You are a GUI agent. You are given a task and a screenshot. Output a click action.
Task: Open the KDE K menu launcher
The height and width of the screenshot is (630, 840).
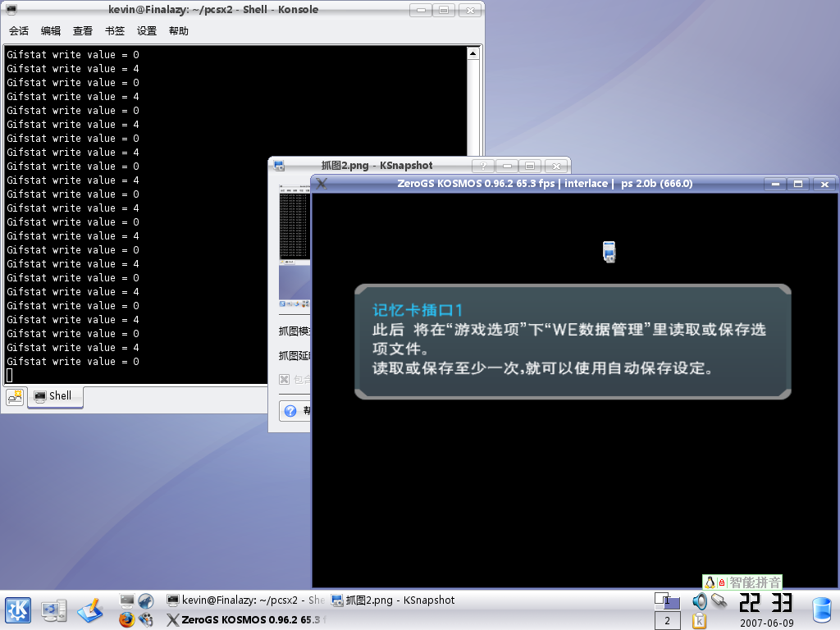click(x=18, y=610)
